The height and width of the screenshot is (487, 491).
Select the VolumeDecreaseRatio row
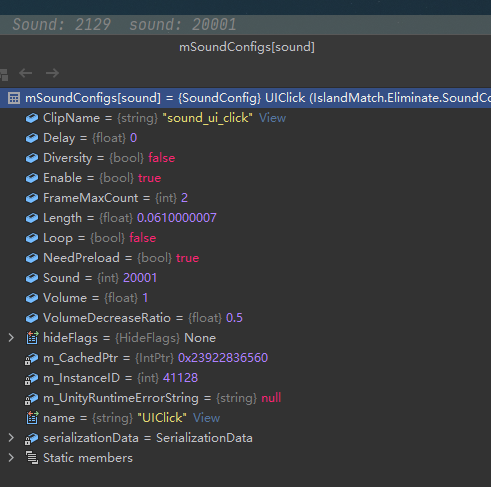245,318
